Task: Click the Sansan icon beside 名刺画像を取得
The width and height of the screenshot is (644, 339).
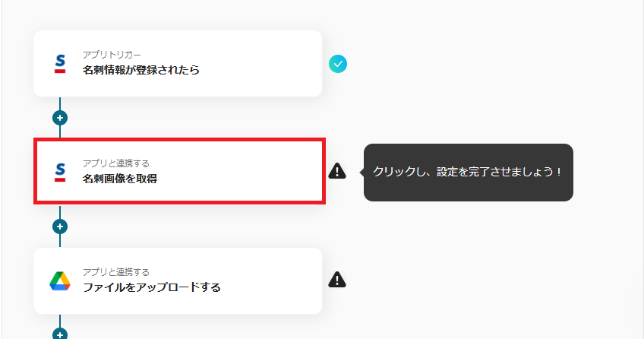Action: coord(60,172)
